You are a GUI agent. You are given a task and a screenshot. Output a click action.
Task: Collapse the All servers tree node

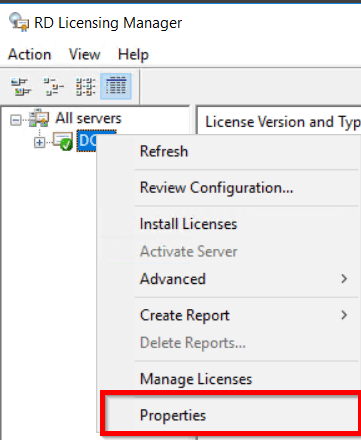click(16, 120)
